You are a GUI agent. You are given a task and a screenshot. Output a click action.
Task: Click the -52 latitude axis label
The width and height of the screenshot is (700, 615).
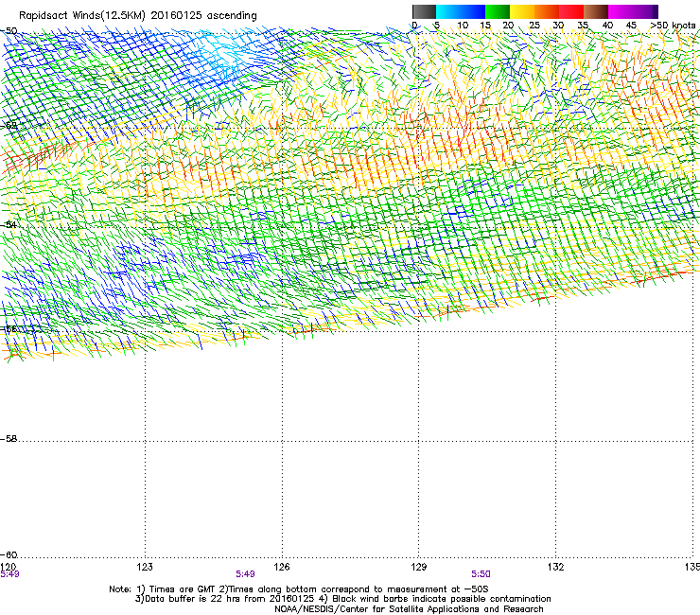click(x=9, y=126)
